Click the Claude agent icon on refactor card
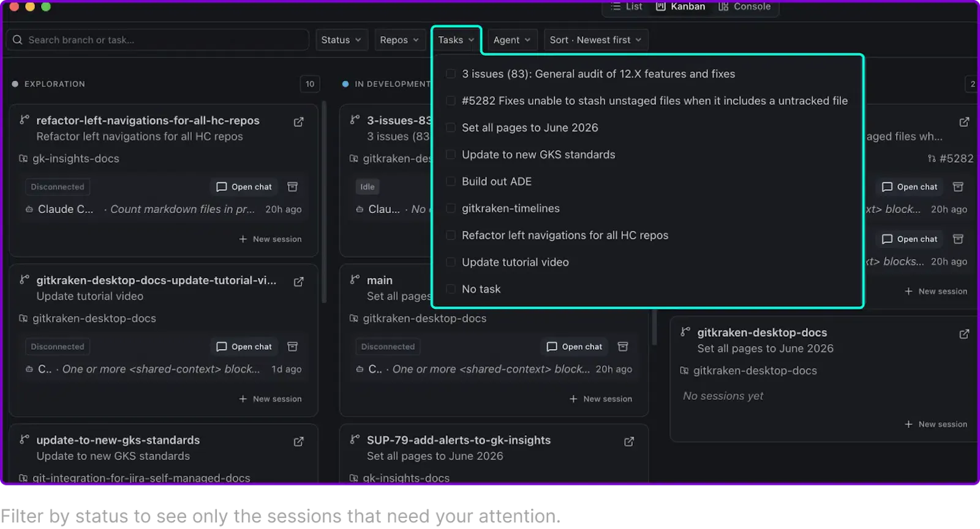The image size is (980, 529). click(29, 209)
